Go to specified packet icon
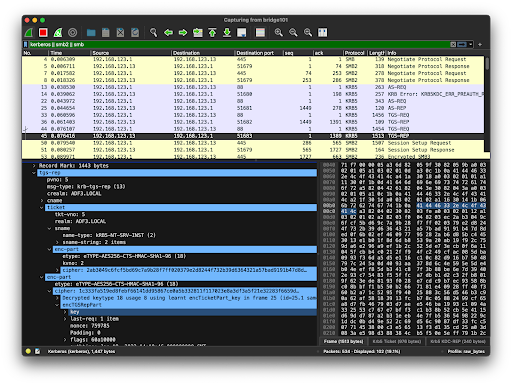The image size is (512, 385). [198, 32]
